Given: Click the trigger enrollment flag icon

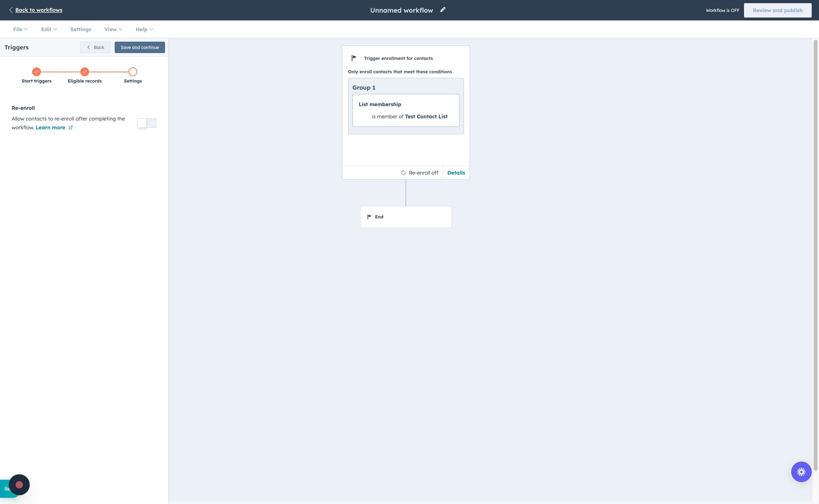Looking at the screenshot, I should click(354, 58).
